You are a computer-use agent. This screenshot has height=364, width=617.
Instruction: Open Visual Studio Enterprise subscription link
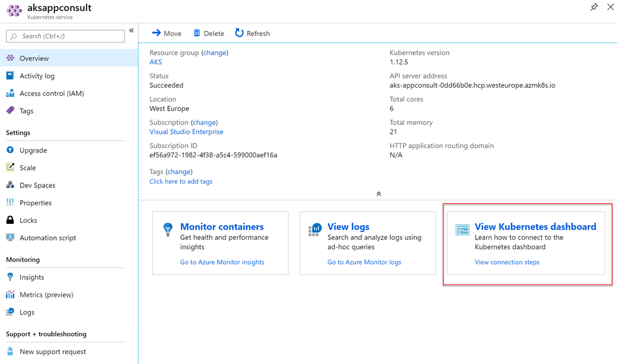click(x=186, y=131)
